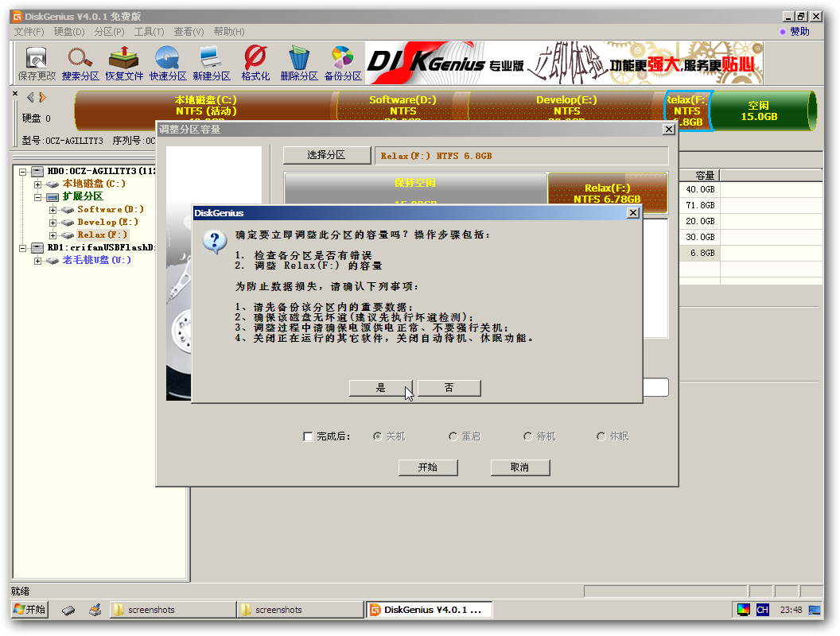Select the 格式化 format toolbar icon
840x636 pixels.
point(255,63)
